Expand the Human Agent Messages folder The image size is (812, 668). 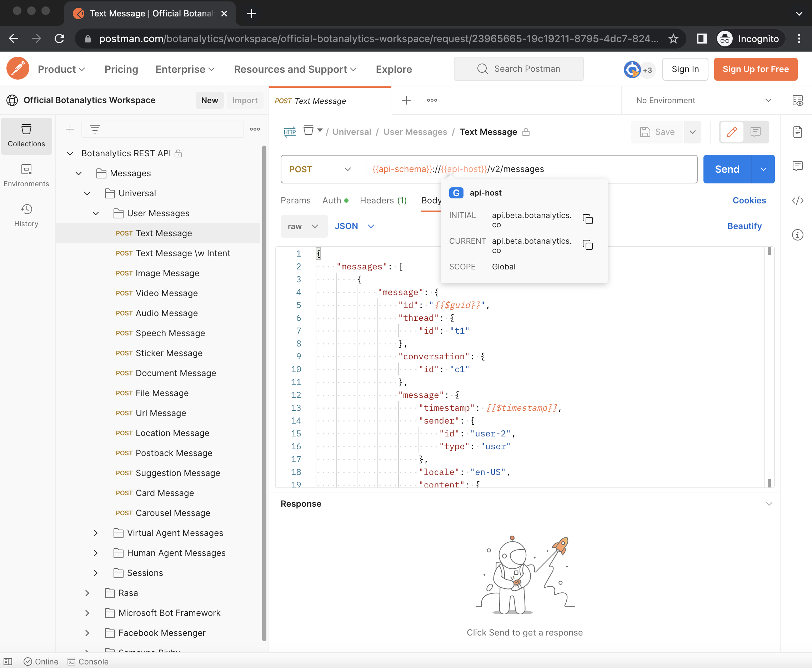click(95, 553)
